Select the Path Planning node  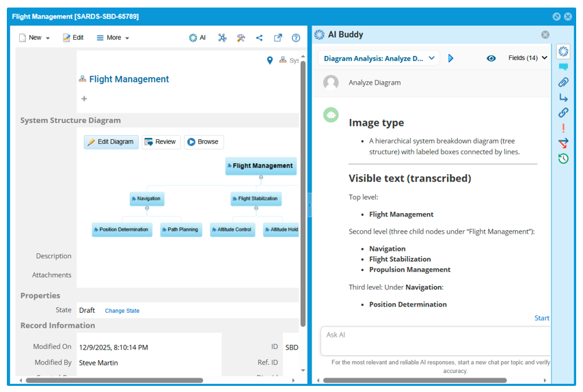pyautogui.click(x=181, y=229)
